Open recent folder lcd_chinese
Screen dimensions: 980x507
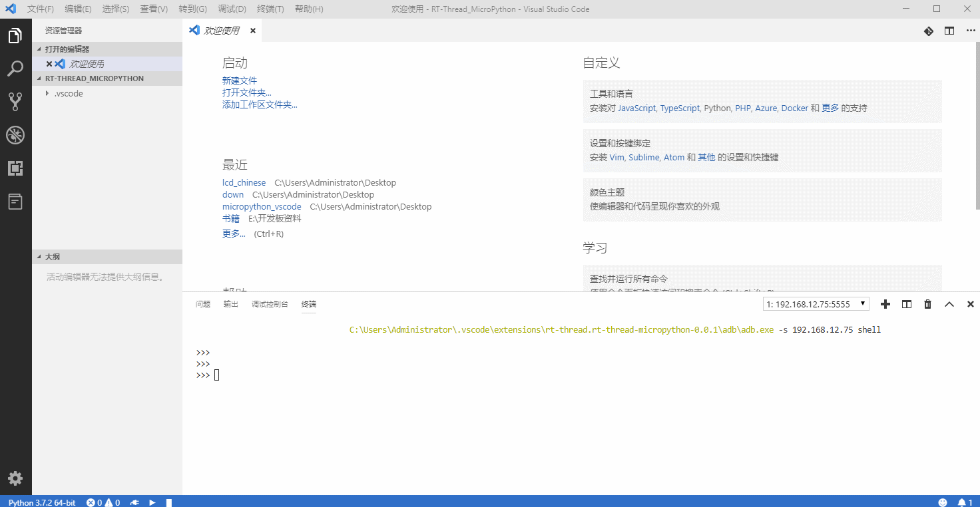244,183
